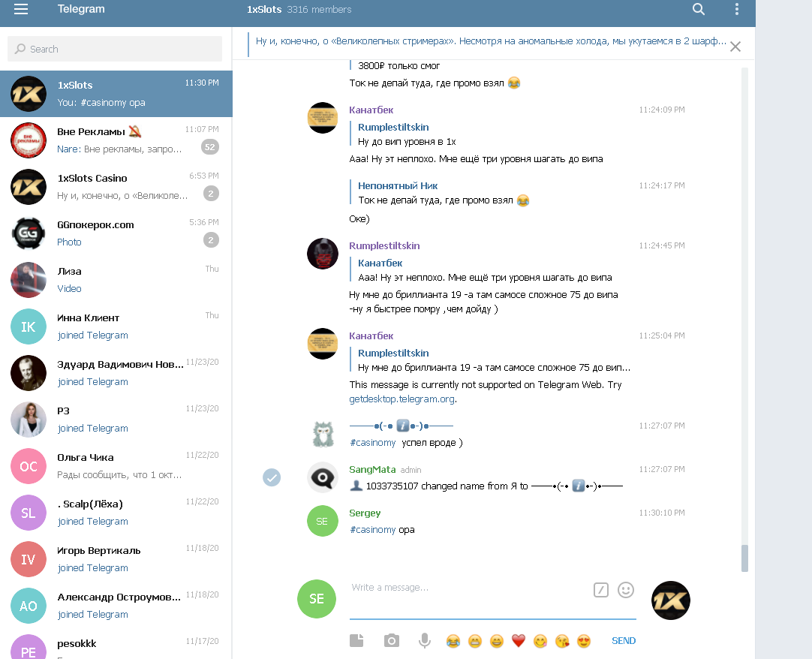Click the #casinomy hashtag in Sergey's message
Screen dimensions: 812x659
[x=372, y=530]
